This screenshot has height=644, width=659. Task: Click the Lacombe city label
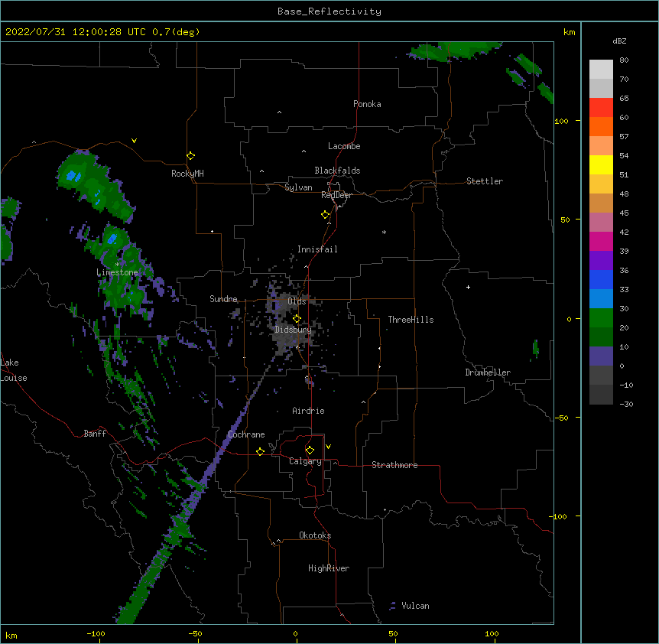(344, 146)
